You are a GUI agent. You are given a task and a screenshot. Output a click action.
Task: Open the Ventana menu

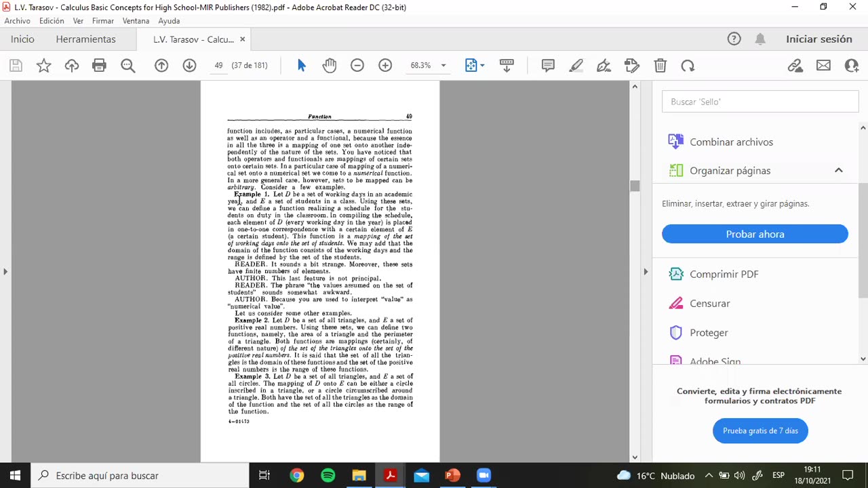136,21
